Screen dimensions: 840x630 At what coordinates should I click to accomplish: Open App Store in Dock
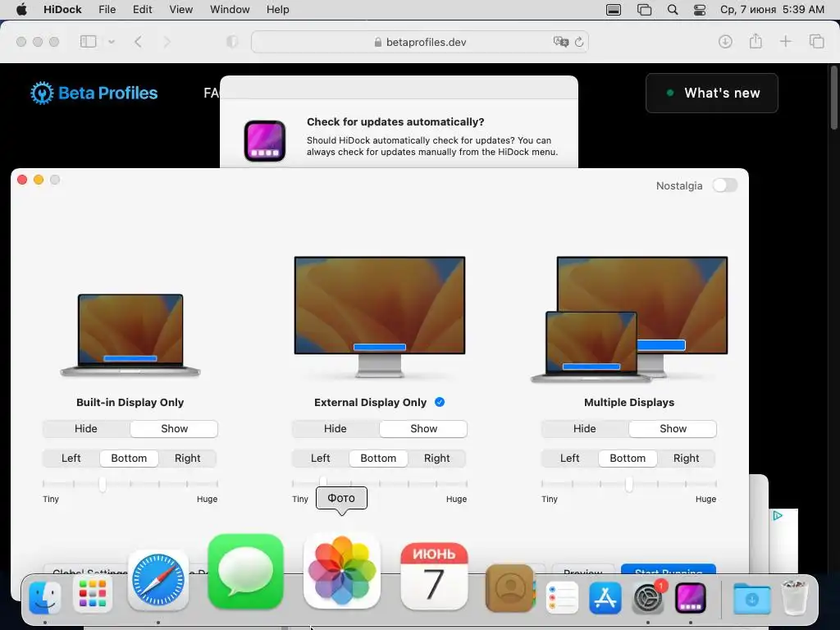coord(605,597)
